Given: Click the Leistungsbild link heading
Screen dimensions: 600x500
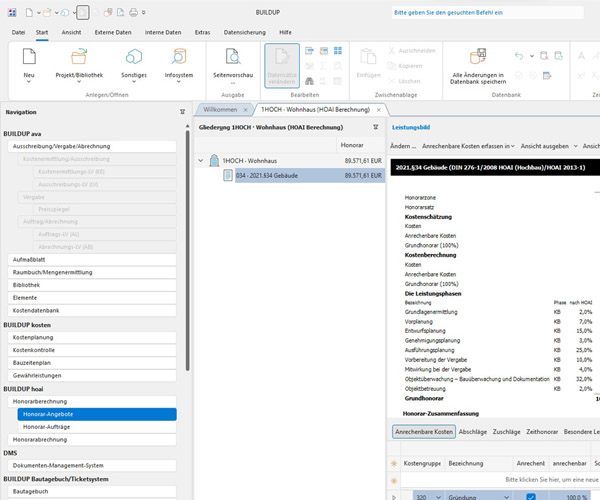Looking at the screenshot, I should [411, 127].
